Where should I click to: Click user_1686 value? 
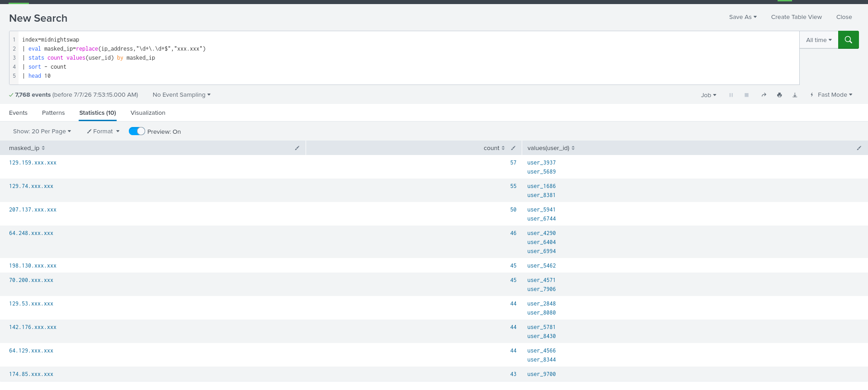click(542, 186)
